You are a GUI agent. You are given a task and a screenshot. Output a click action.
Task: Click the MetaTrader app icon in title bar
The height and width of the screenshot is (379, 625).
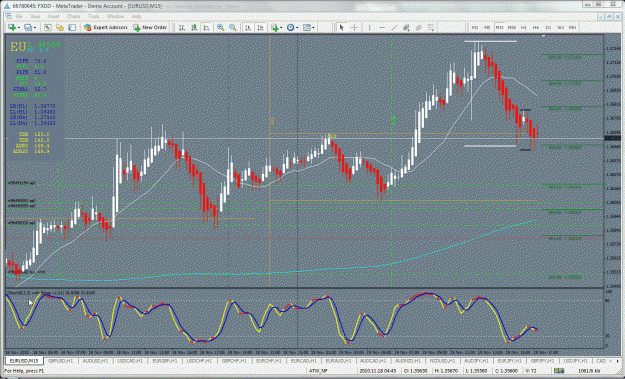coord(7,6)
